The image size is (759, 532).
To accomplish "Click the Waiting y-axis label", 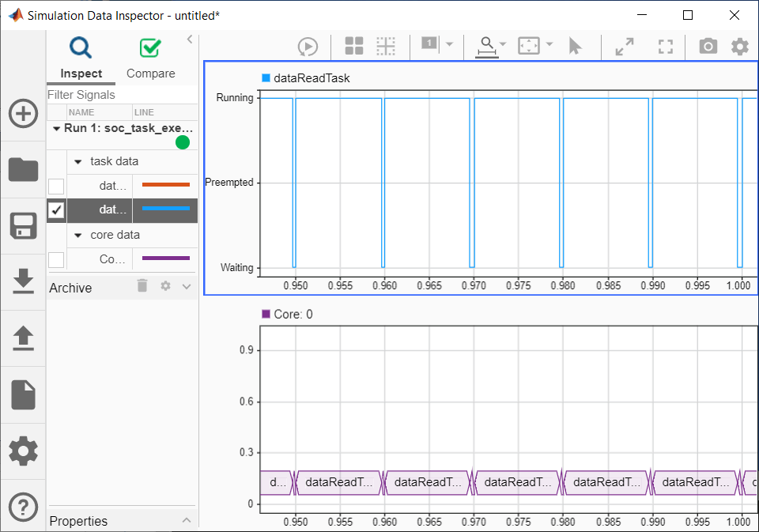I will [x=236, y=267].
